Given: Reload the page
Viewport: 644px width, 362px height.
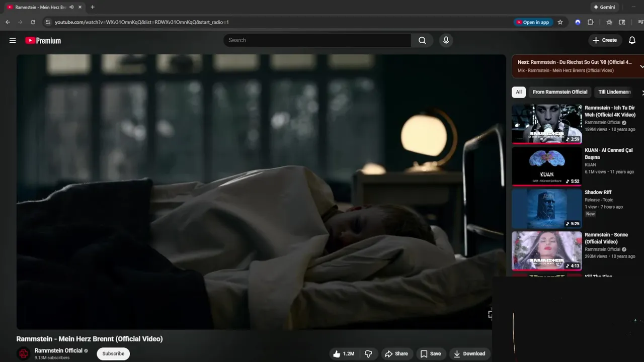Looking at the screenshot, I should pos(33,22).
